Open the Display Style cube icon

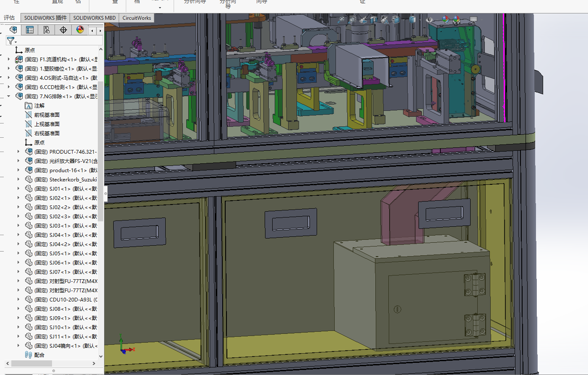click(412, 19)
